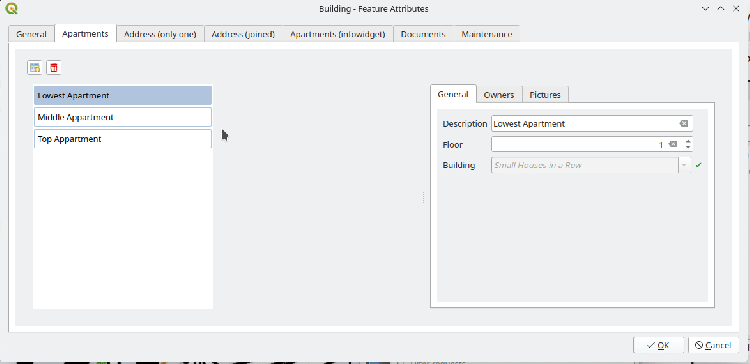Click the QGIS logo icon in the title bar
This screenshot has height=364, width=750.
click(x=11, y=8)
